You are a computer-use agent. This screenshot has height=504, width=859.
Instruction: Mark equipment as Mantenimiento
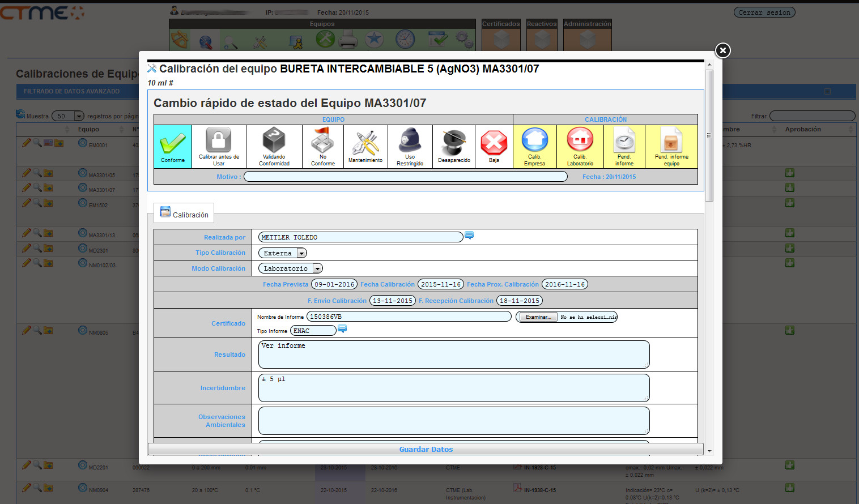(365, 142)
